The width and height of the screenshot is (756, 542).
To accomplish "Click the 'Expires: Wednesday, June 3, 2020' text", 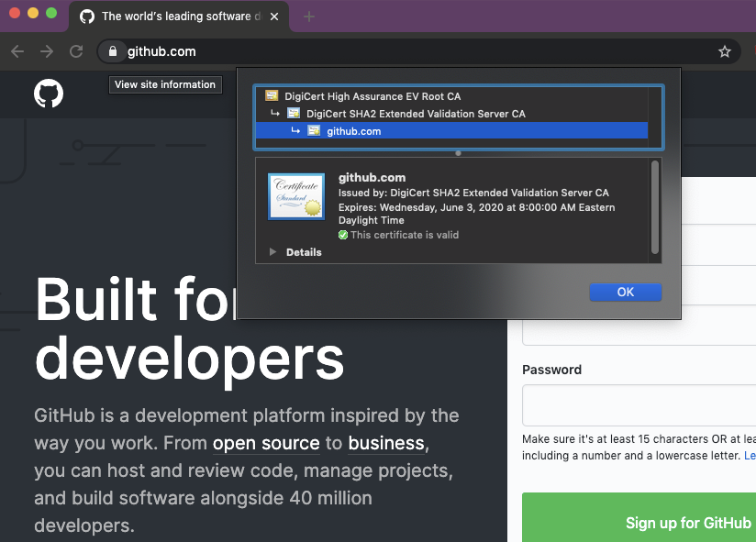I will point(476,214).
